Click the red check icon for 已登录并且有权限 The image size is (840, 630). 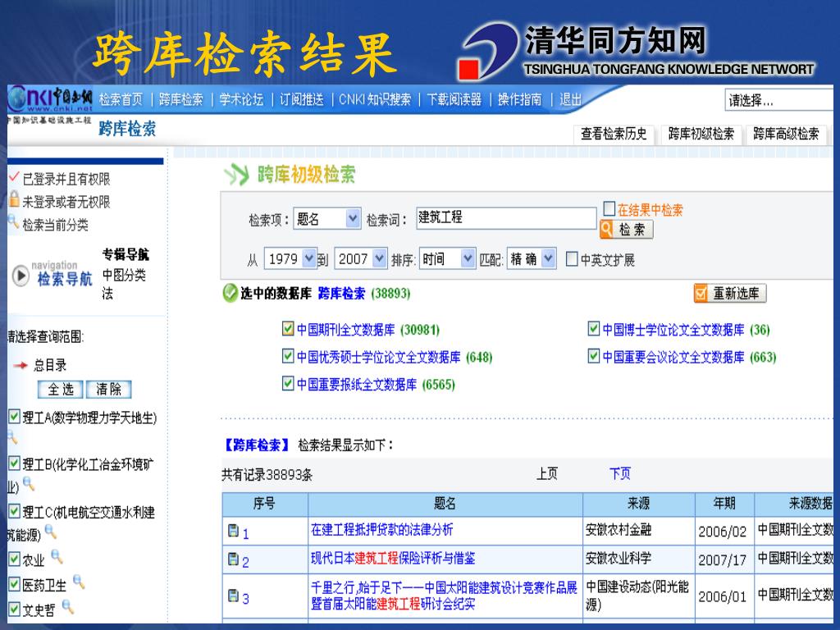pyautogui.click(x=14, y=176)
